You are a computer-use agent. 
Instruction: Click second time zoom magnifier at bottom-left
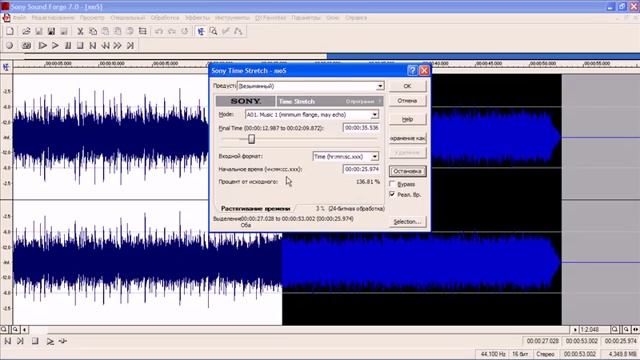pos(15,329)
